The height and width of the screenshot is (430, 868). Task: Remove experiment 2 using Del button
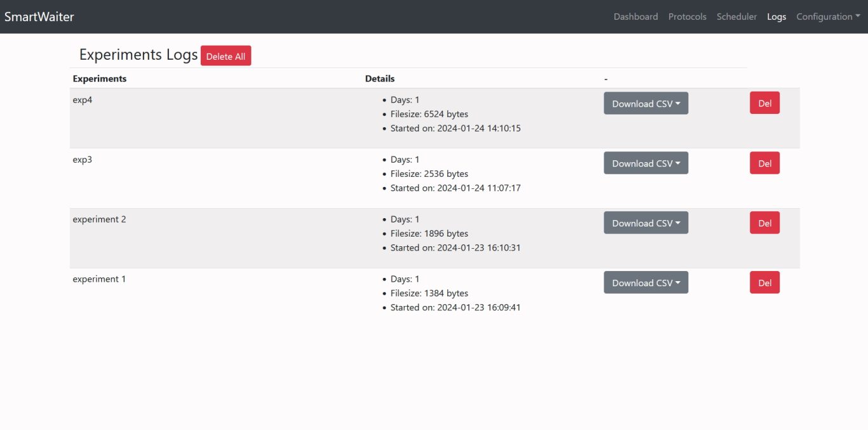[x=764, y=223]
